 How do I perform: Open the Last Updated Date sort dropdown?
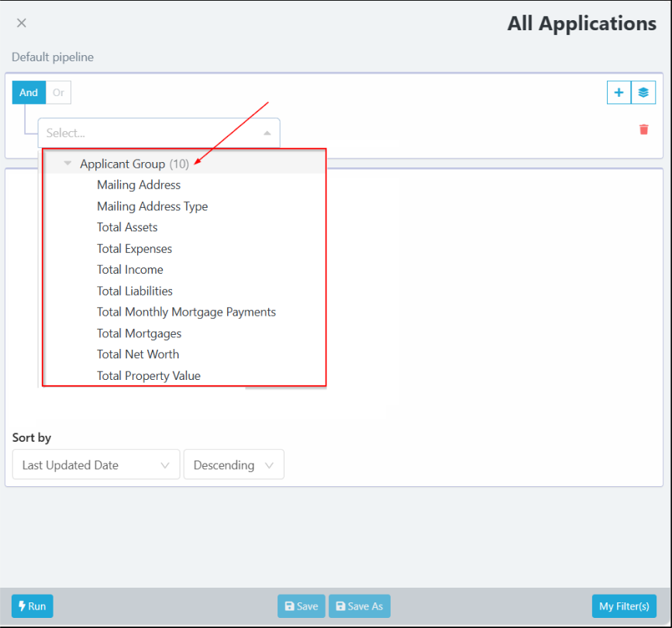(x=96, y=465)
